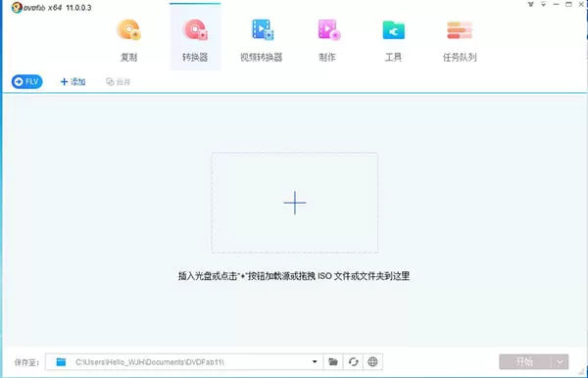The width and height of the screenshot is (588, 378).
Task: Select the 转换器 (Ripper) module tab
Action: pyautogui.click(x=195, y=36)
